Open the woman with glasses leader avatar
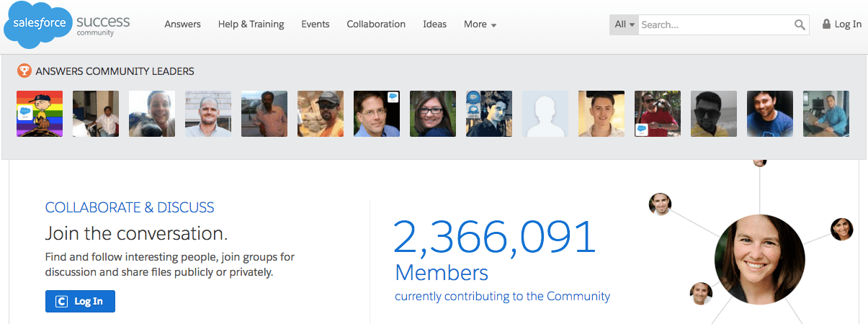The height and width of the screenshot is (324, 868). (433, 114)
